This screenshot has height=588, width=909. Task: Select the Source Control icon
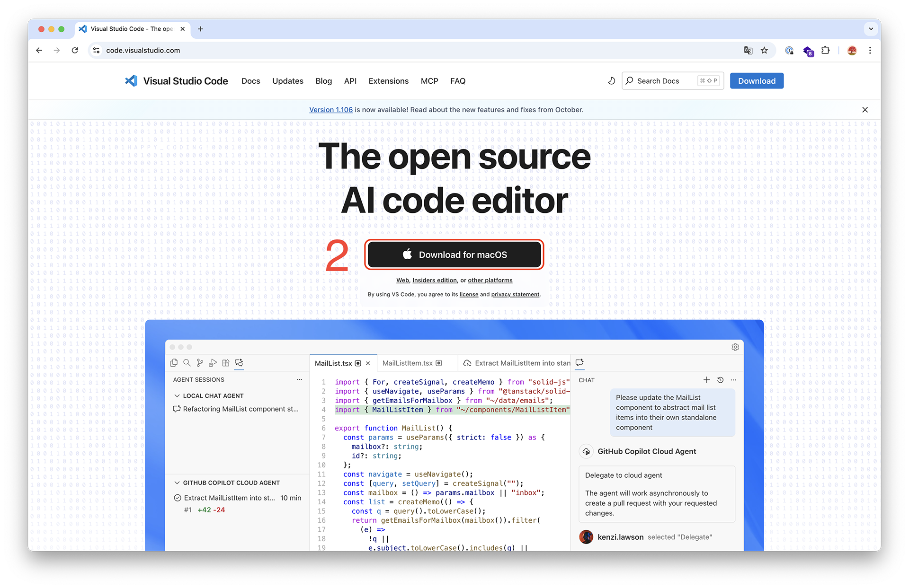199,362
